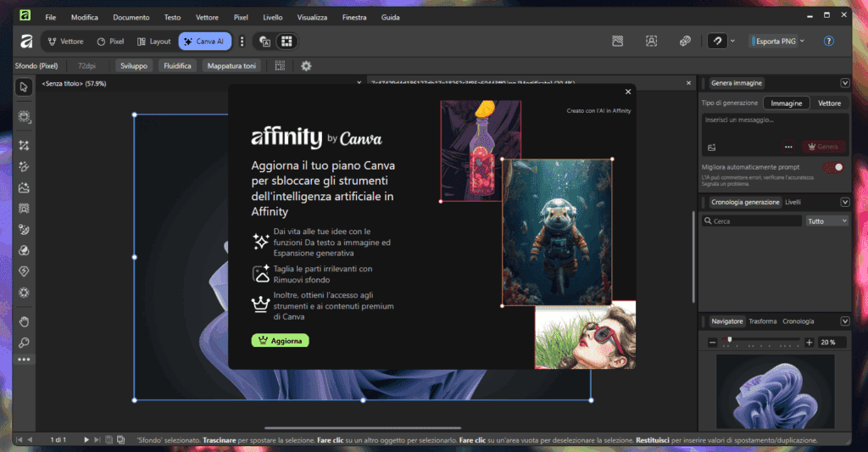The image size is (868, 452).
Task: Click the attach image icon in prompt box
Action: [712, 147]
